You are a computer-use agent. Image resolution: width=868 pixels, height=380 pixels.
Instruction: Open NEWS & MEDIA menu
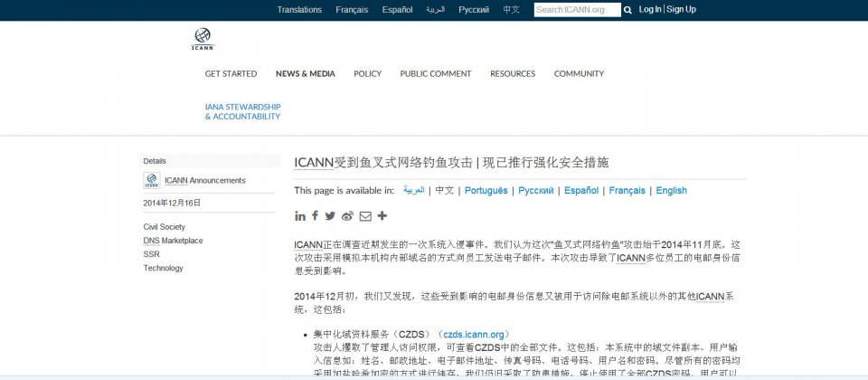click(x=306, y=73)
